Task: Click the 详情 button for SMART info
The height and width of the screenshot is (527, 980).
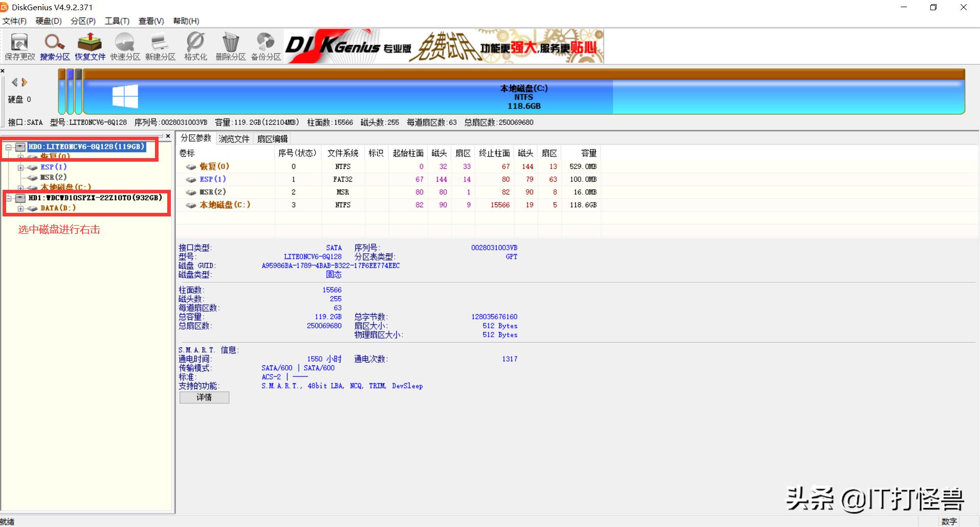Action: pos(204,398)
